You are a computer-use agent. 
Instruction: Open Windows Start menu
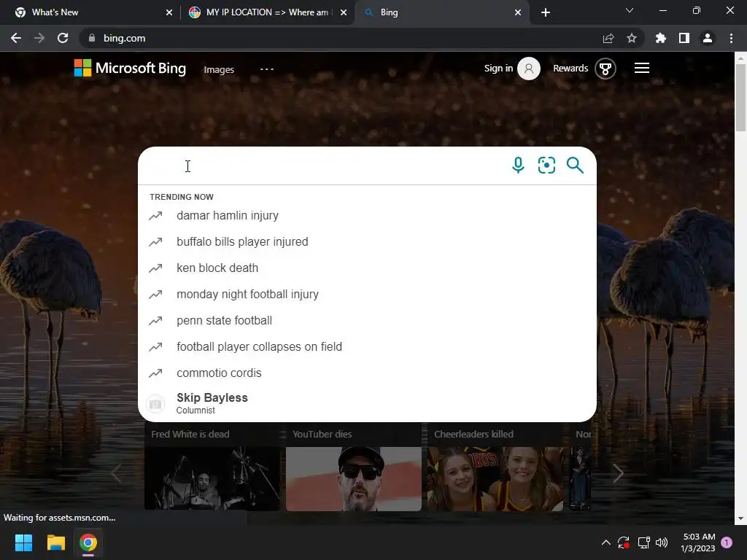click(x=23, y=542)
